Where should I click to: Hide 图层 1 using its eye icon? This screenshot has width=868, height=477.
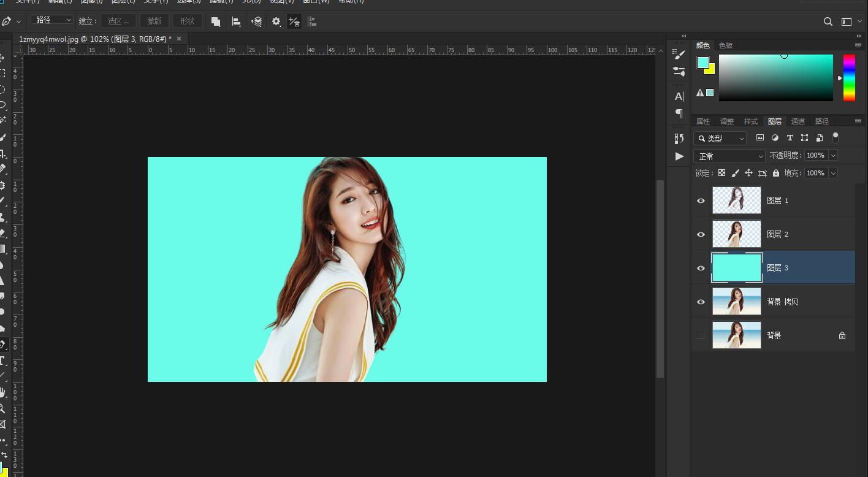click(701, 200)
